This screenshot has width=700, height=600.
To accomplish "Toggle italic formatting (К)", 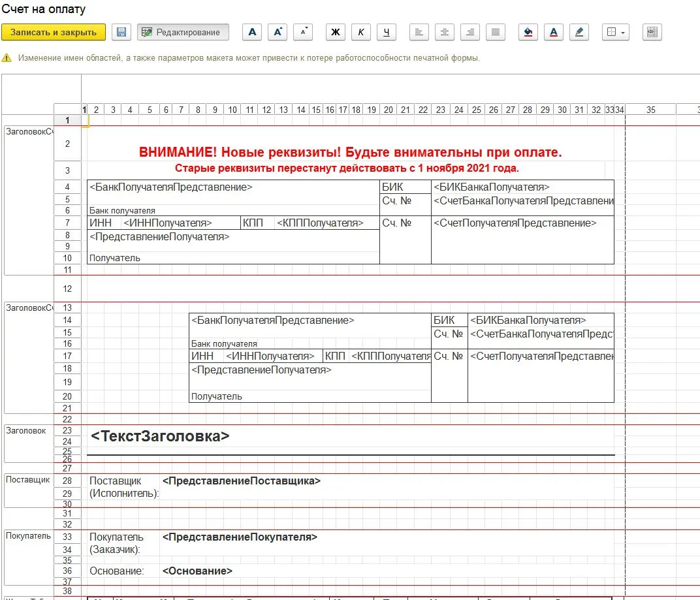I will (361, 32).
